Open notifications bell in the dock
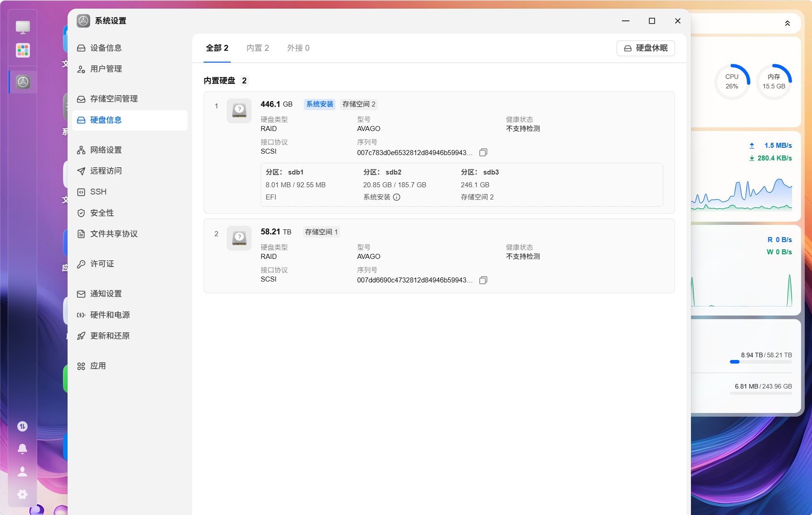Viewport: 812px width, 515px height. [22, 449]
